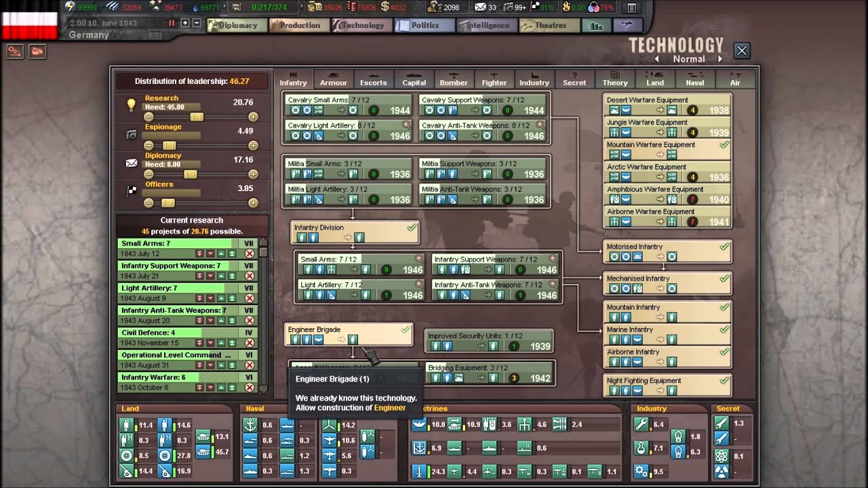The width and height of the screenshot is (868, 488).
Task: Select Infantry Division technology
Action: click(x=355, y=232)
